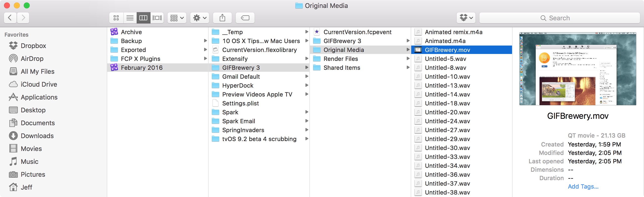This screenshot has height=197, width=644.
Task: Switch to icon view in toolbar
Action: pyautogui.click(x=116, y=18)
